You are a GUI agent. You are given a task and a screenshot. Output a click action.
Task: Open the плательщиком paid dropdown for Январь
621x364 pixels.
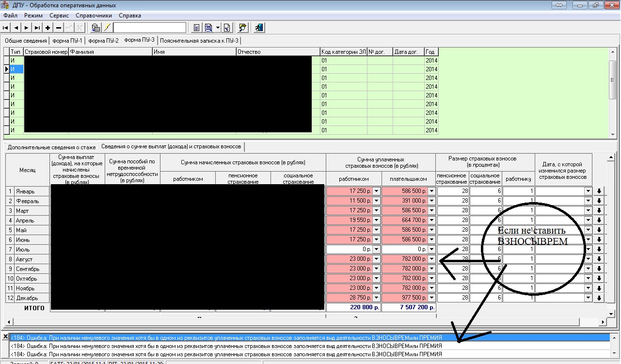[x=431, y=191]
